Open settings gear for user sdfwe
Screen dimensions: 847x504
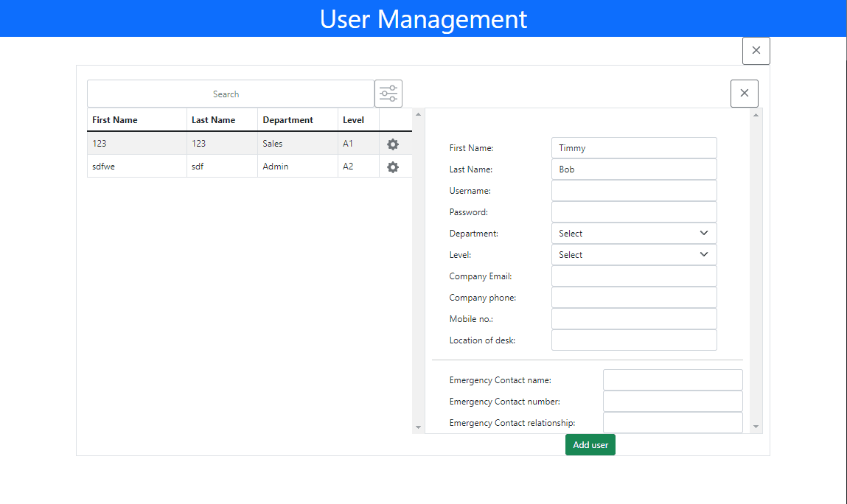click(393, 166)
